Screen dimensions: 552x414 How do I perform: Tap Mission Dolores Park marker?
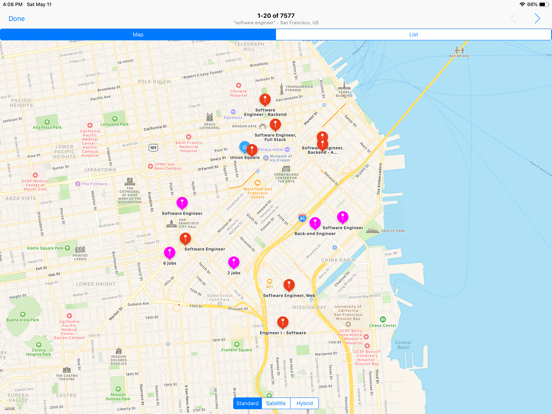click(118, 389)
